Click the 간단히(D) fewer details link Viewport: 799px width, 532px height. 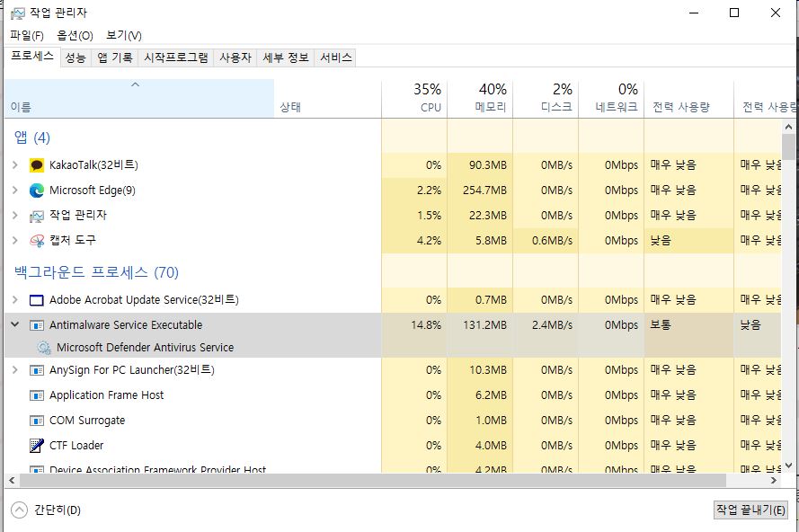58,510
